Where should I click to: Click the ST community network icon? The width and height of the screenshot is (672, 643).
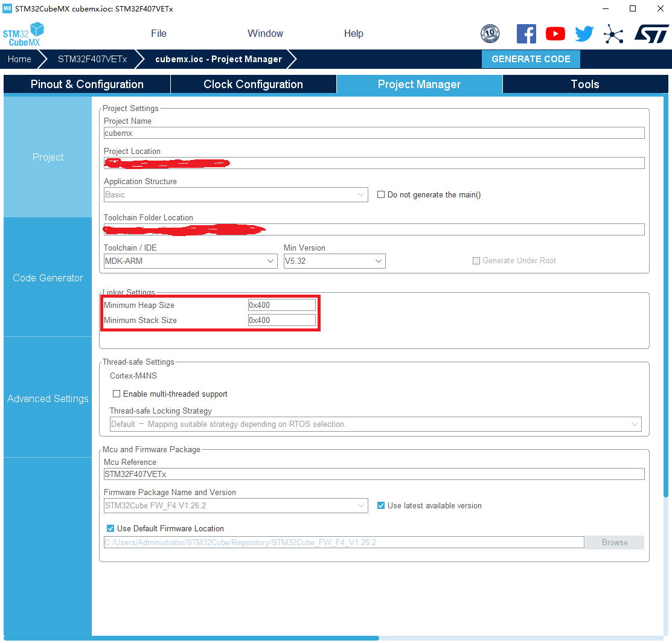point(613,34)
